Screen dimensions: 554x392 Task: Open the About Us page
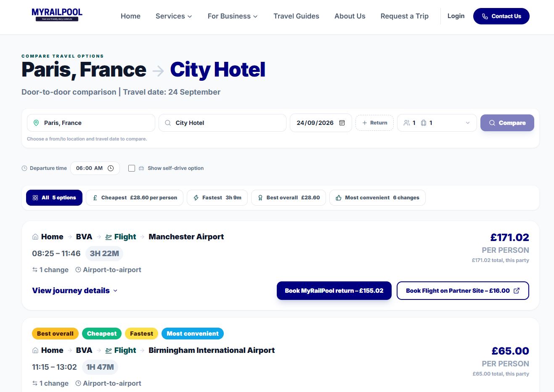point(350,16)
